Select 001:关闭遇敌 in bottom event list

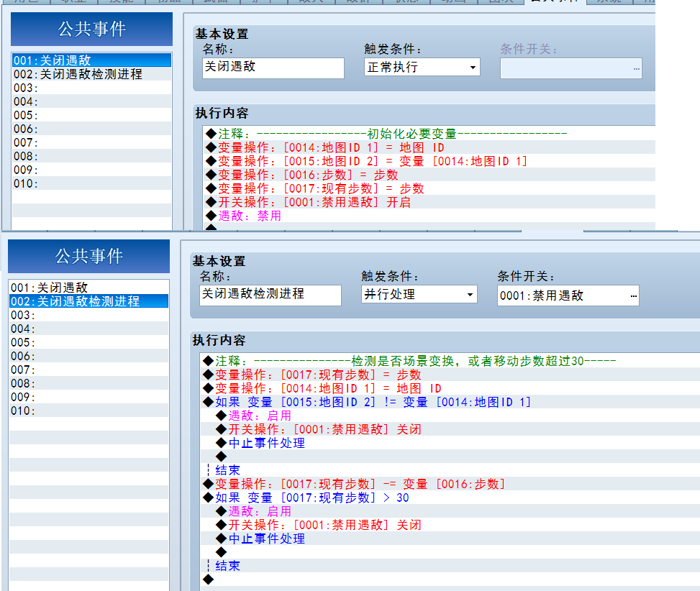click(x=88, y=288)
